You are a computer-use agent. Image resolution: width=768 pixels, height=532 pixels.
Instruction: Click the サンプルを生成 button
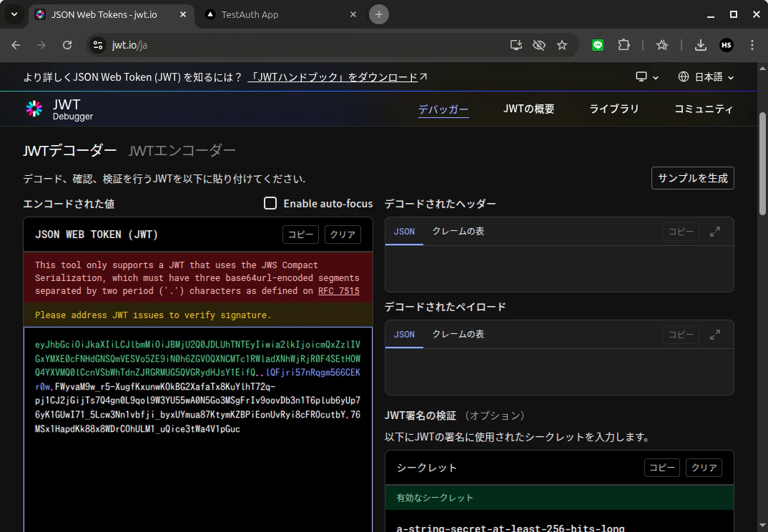point(693,178)
